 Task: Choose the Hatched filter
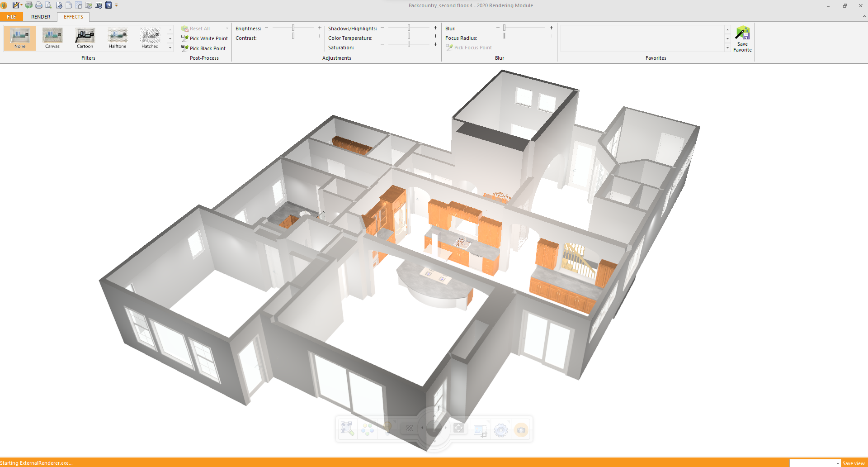(x=150, y=38)
